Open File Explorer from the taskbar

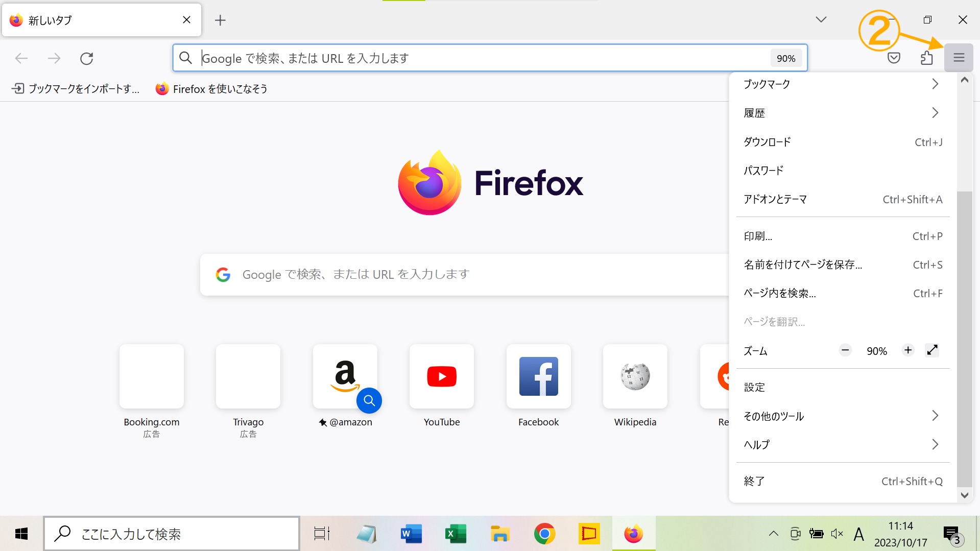(500, 534)
